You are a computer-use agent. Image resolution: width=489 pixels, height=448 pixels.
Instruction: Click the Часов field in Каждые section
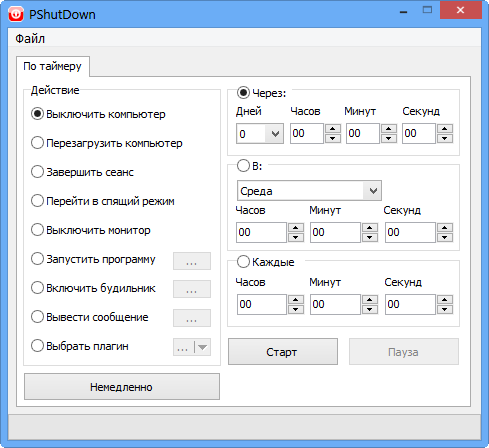pyautogui.click(x=262, y=304)
